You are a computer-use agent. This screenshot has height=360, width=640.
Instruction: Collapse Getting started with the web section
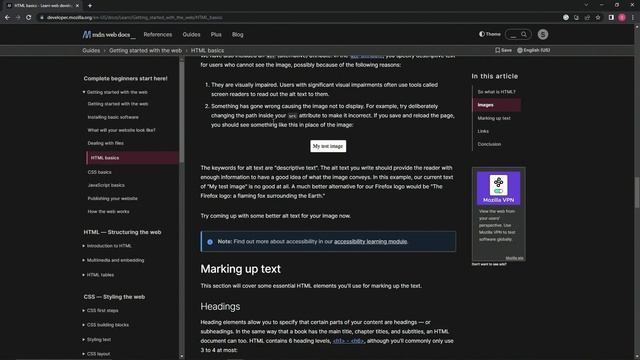[116, 92]
